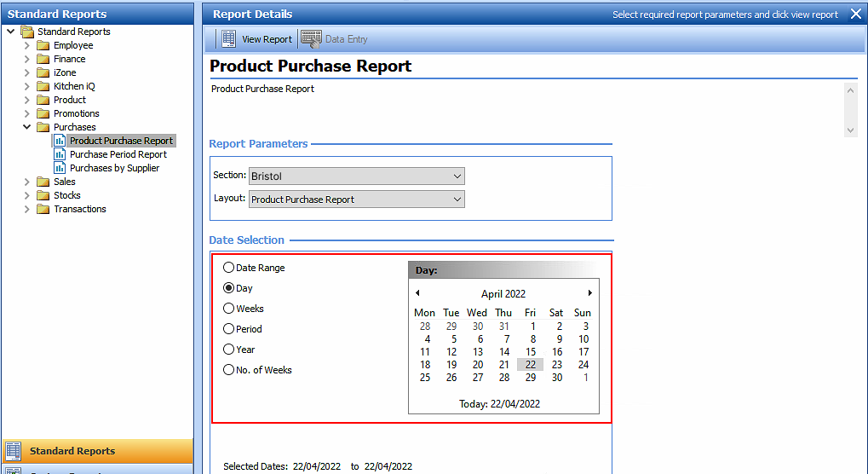
Task: Expand the Sales folder tree node
Action: (x=27, y=182)
